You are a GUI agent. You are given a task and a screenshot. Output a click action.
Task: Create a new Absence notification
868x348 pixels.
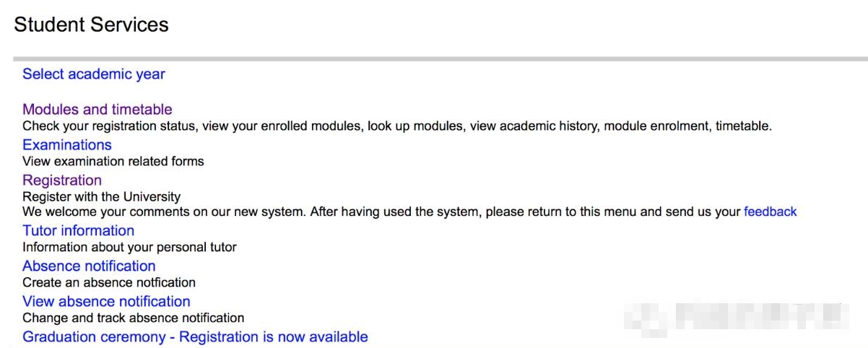click(x=89, y=266)
